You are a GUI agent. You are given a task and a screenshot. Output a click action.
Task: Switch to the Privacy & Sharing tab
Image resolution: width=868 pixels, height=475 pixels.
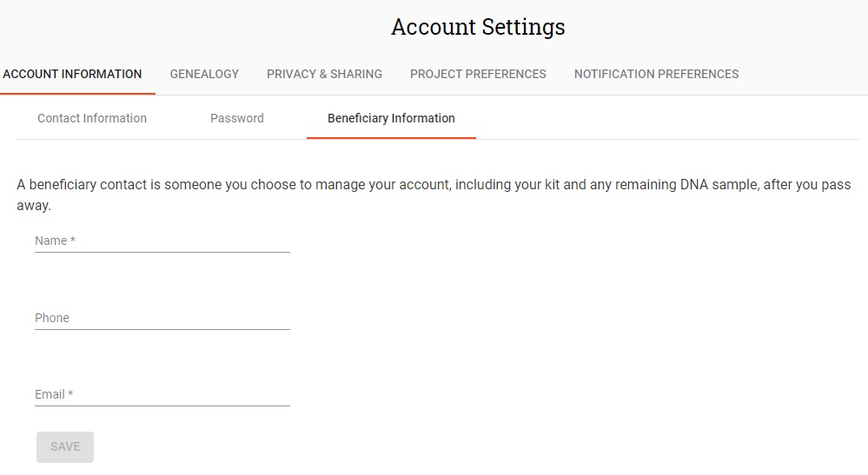324,74
